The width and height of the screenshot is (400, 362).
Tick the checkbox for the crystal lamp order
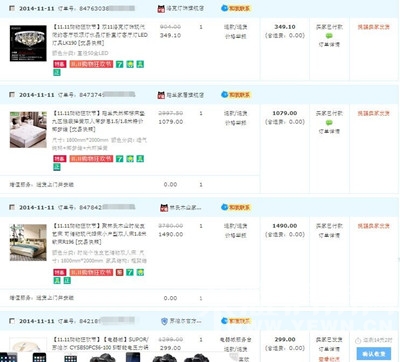point(12,8)
